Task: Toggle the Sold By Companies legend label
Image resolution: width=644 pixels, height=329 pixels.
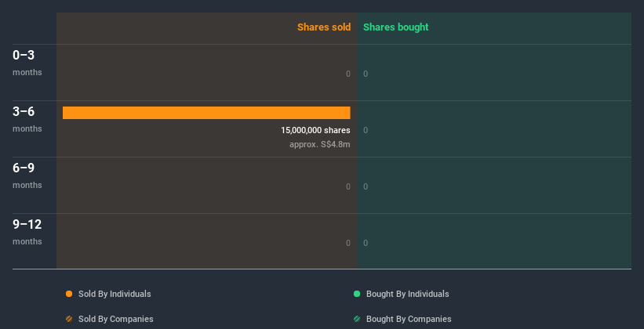Action: pyautogui.click(x=115, y=319)
